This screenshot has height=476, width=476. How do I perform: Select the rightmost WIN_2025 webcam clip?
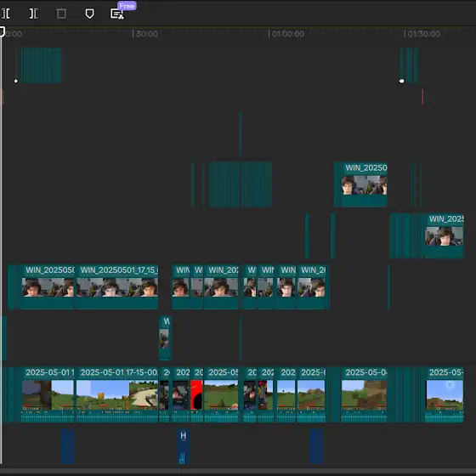point(444,236)
